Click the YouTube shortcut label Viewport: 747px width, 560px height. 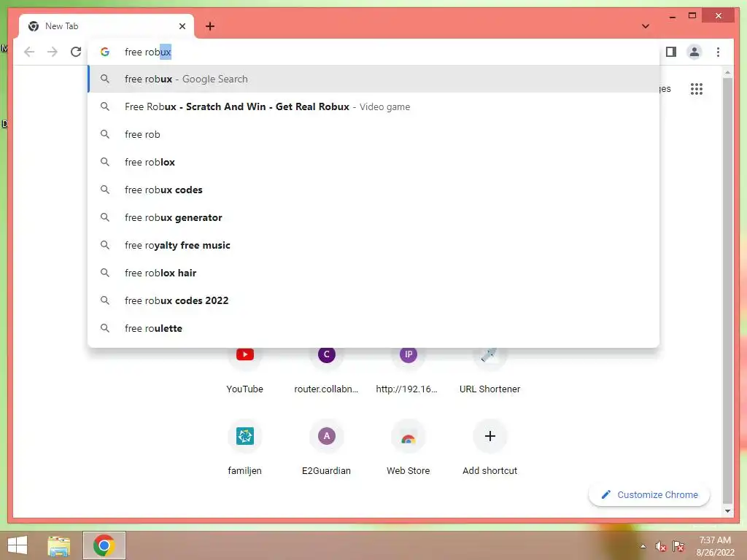pos(245,389)
